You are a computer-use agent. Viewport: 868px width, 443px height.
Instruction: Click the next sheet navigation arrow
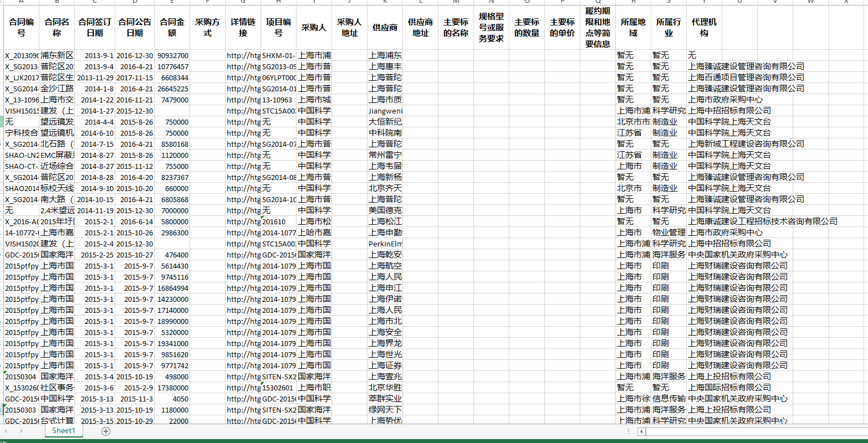click(22, 431)
